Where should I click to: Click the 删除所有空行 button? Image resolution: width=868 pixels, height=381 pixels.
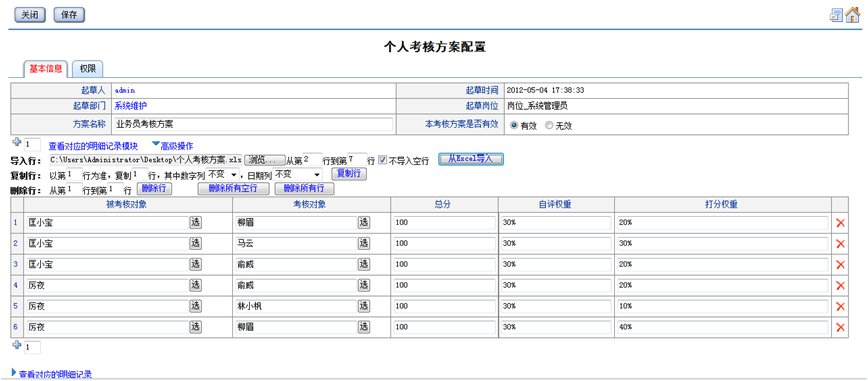point(233,188)
